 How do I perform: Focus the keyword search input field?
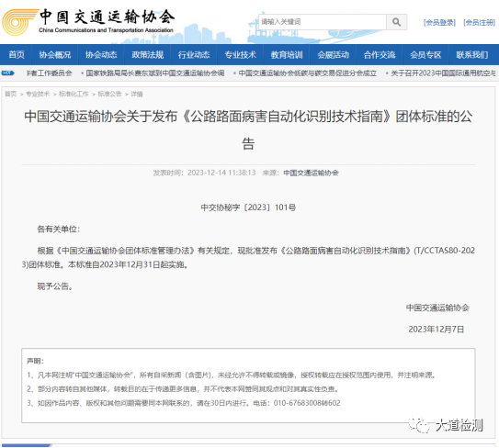click(323, 22)
